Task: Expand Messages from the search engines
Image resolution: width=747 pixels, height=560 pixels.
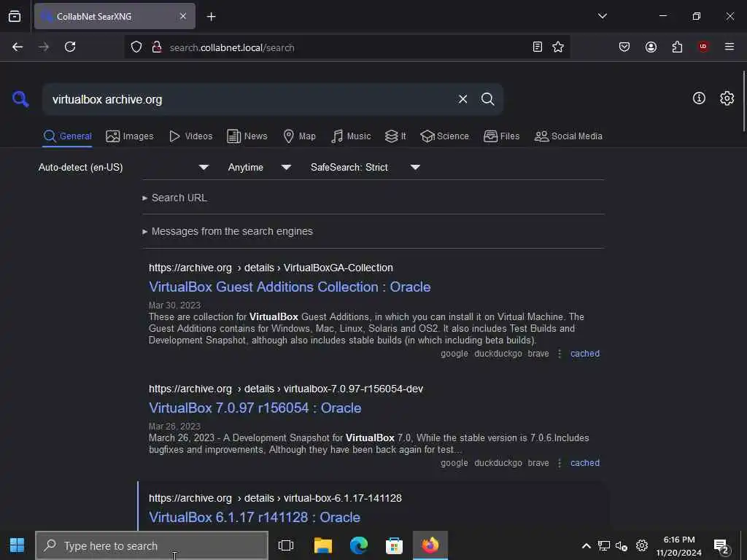Action: click(x=228, y=231)
